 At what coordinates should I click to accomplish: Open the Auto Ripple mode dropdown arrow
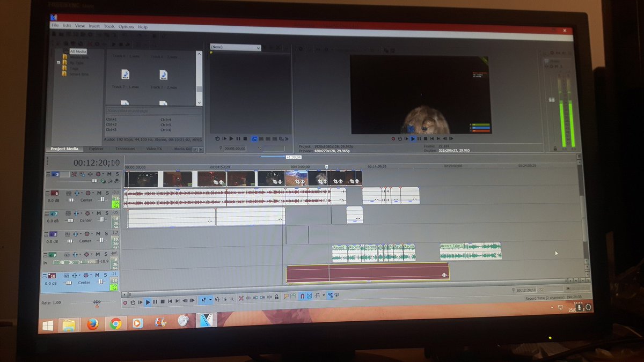click(323, 295)
